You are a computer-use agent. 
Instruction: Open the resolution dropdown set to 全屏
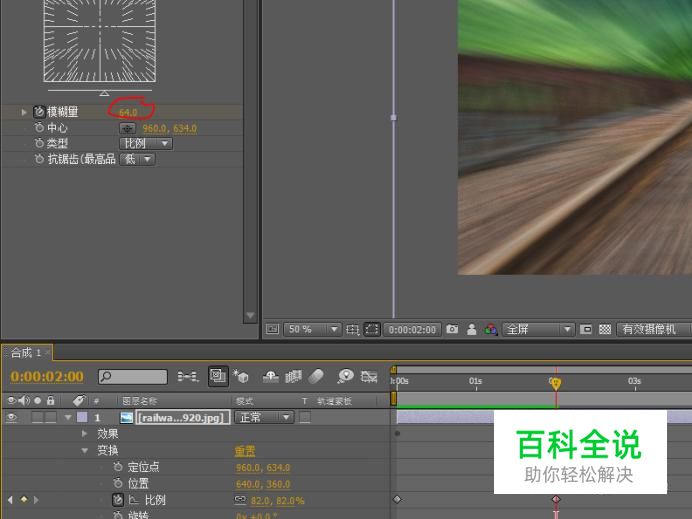(x=538, y=329)
